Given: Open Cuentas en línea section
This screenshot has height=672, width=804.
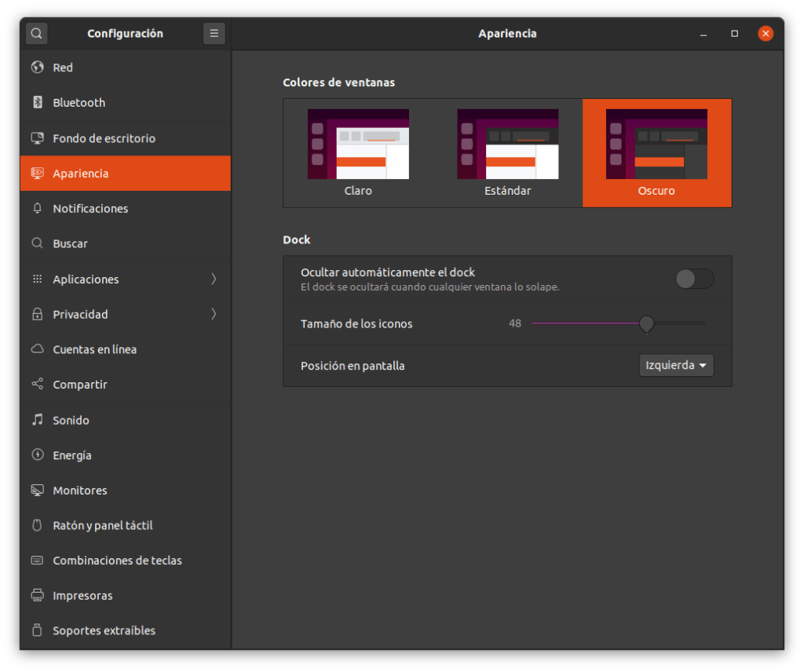Looking at the screenshot, I should coord(94,349).
